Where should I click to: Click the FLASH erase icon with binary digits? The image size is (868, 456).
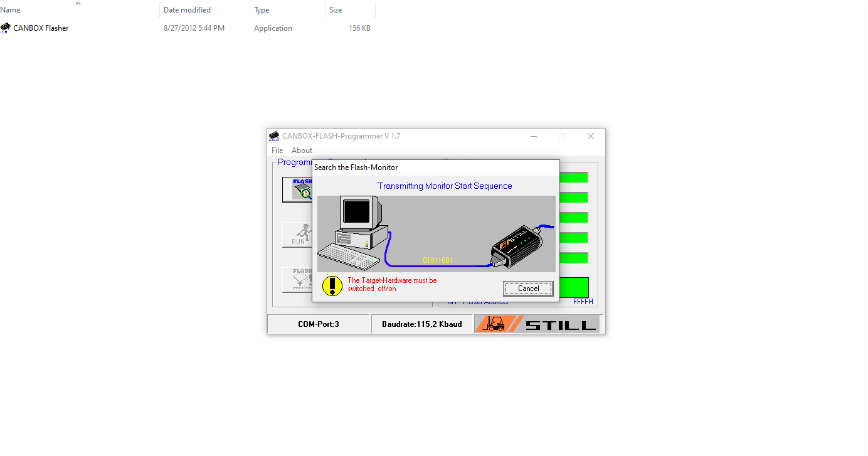pos(299,280)
